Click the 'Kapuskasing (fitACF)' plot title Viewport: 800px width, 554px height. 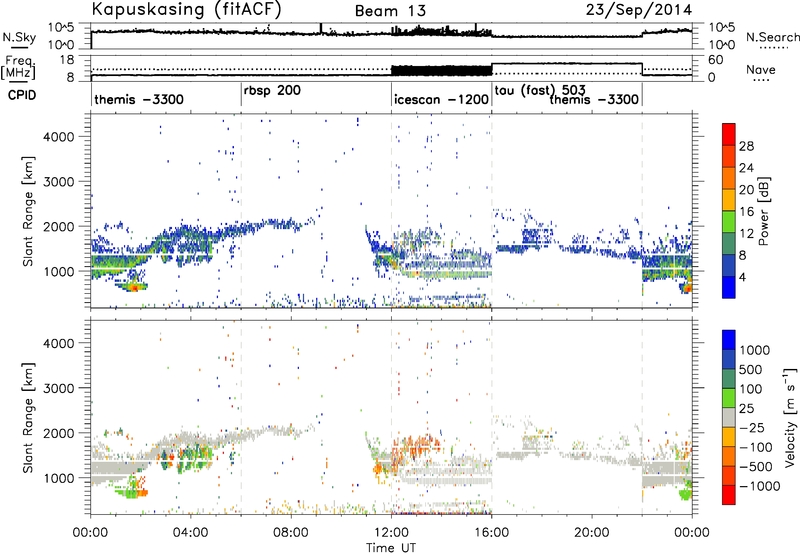click(186, 9)
